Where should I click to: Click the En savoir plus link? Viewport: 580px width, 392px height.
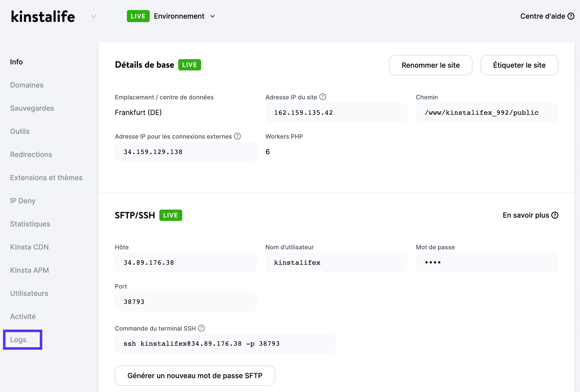click(526, 215)
